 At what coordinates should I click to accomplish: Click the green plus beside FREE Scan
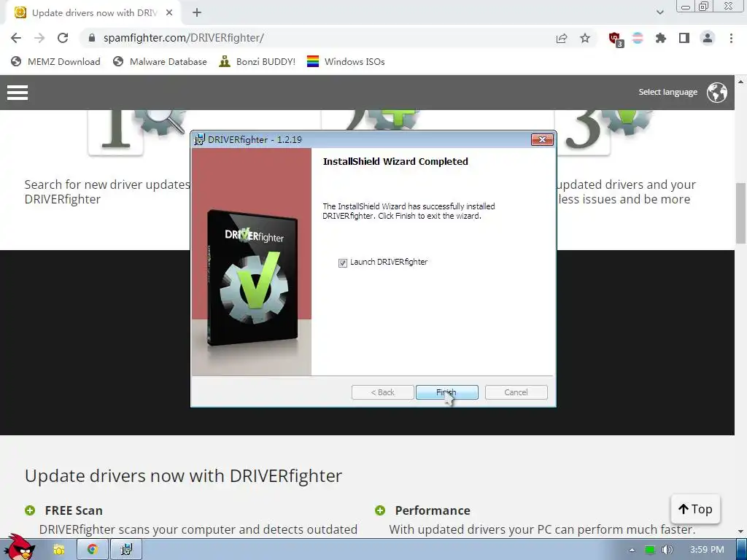point(30,510)
